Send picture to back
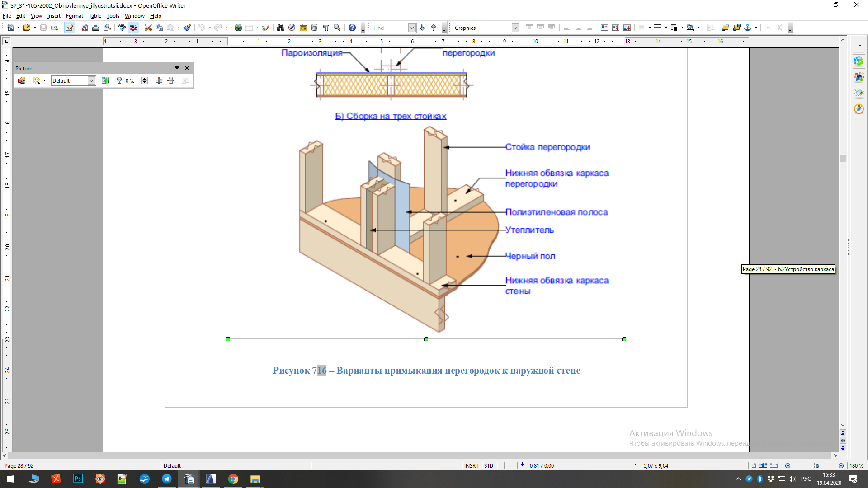This screenshot has width=868, height=488. tap(737, 28)
